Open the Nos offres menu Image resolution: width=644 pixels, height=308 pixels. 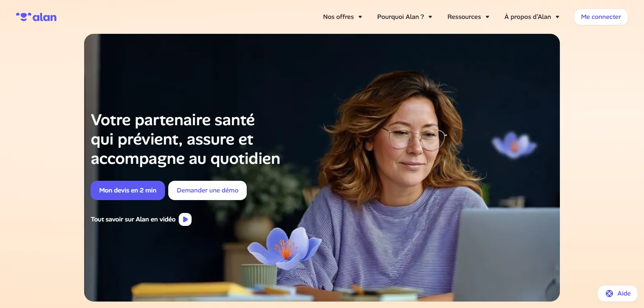(x=343, y=17)
